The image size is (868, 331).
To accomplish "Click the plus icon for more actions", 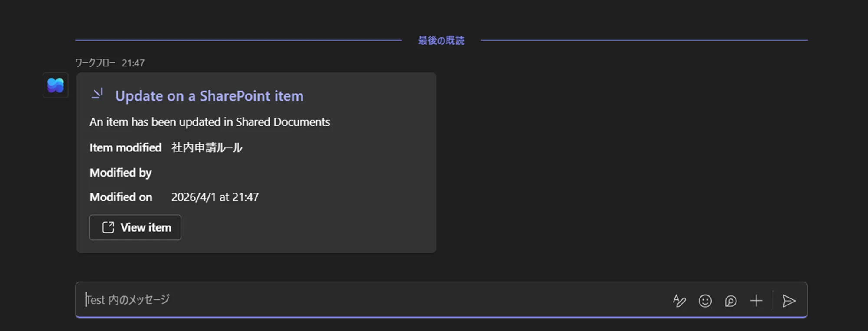I will pyautogui.click(x=756, y=301).
